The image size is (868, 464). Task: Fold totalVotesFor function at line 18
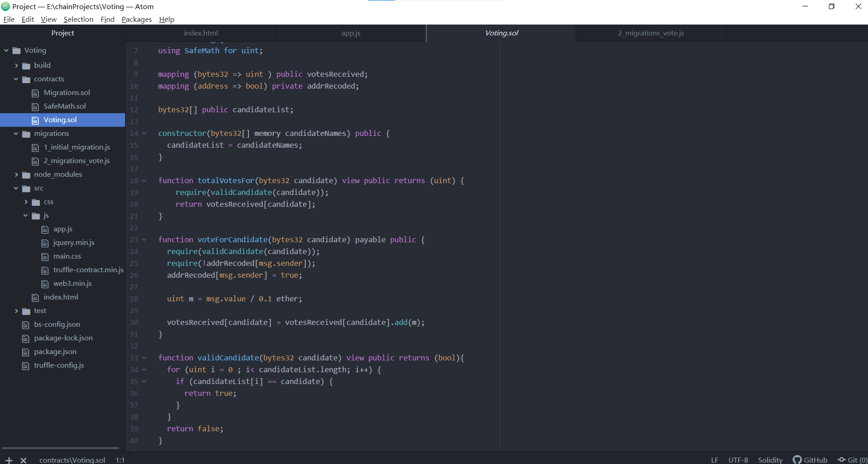point(144,180)
